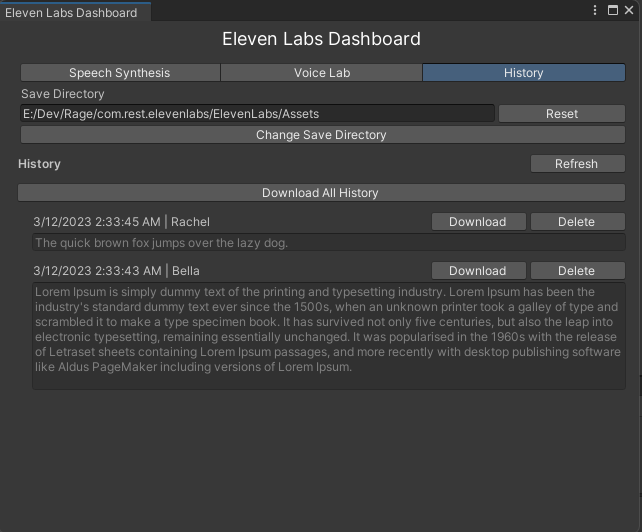Maximize the Eleven Labs Dashboard window
The height and width of the screenshot is (532, 642).
613,10
